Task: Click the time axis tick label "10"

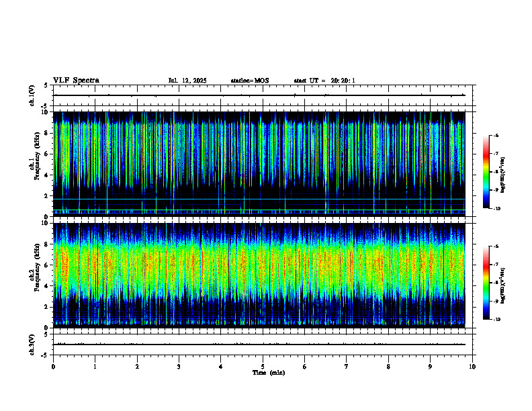Action: (x=472, y=367)
